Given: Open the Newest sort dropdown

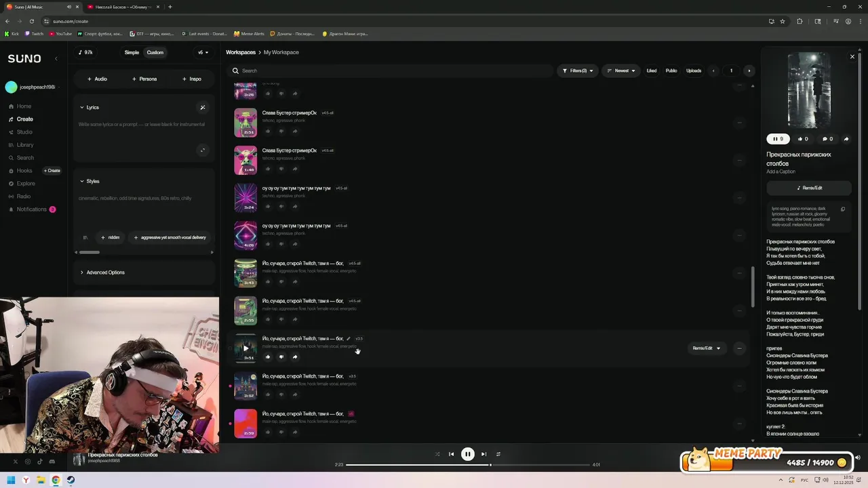Looking at the screenshot, I should [621, 70].
